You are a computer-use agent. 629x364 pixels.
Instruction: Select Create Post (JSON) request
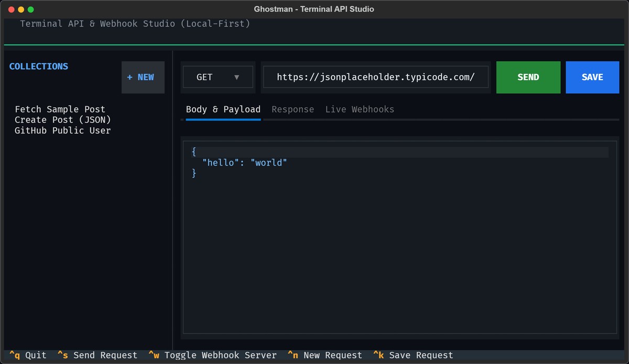click(63, 120)
